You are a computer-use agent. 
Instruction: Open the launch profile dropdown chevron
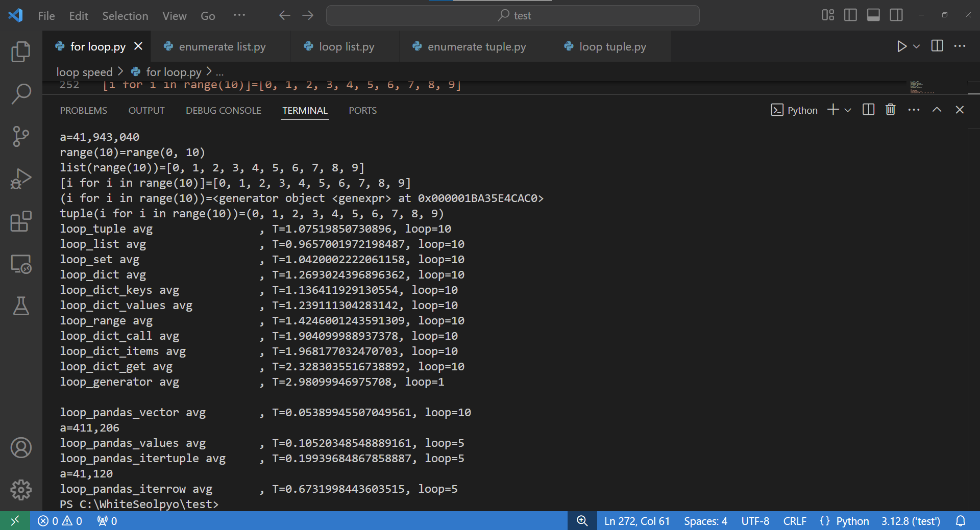(x=848, y=110)
